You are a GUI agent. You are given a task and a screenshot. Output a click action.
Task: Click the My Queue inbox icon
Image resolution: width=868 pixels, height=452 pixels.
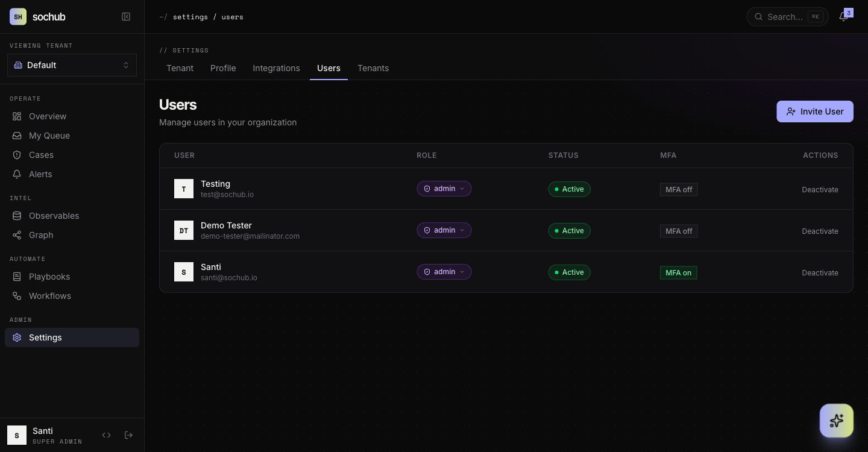pyautogui.click(x=17, y=136)
